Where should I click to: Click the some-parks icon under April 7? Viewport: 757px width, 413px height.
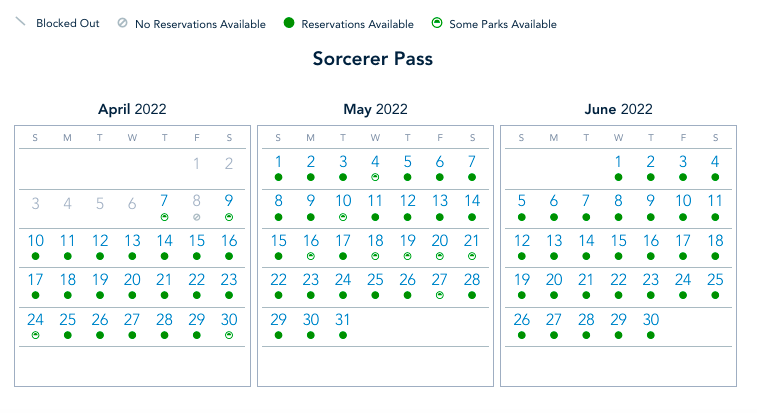(x=165, y=216)
